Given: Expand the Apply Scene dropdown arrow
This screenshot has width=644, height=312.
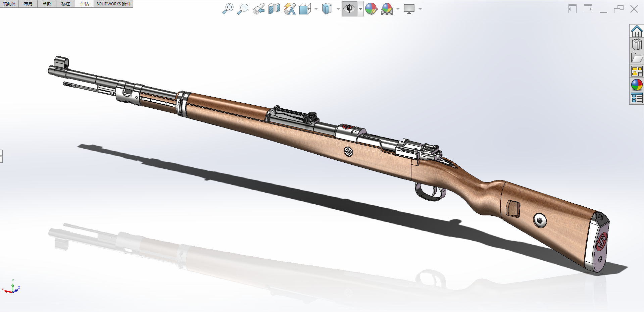Looking at the screenshot, I should 398,9.
